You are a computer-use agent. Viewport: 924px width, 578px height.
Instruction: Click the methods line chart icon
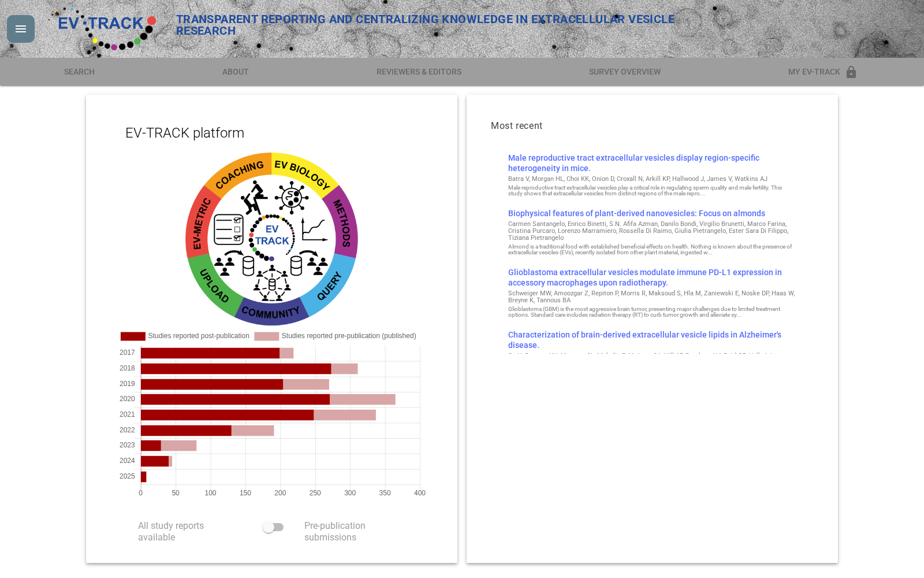315,230
